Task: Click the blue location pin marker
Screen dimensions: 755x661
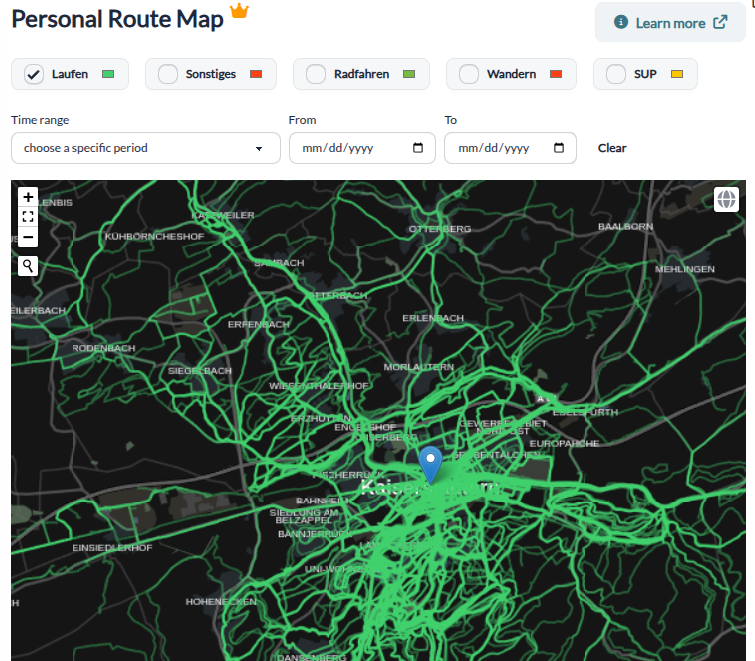Action: click(430, 464)
